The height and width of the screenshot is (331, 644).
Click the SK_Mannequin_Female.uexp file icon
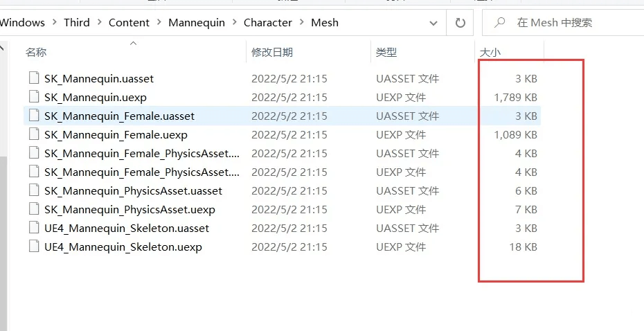[33, 134]
